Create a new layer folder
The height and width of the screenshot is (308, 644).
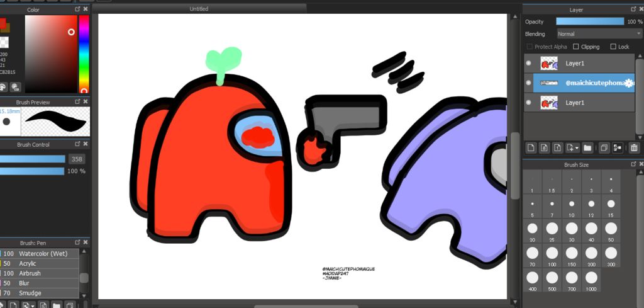click(x=587, y=147)
